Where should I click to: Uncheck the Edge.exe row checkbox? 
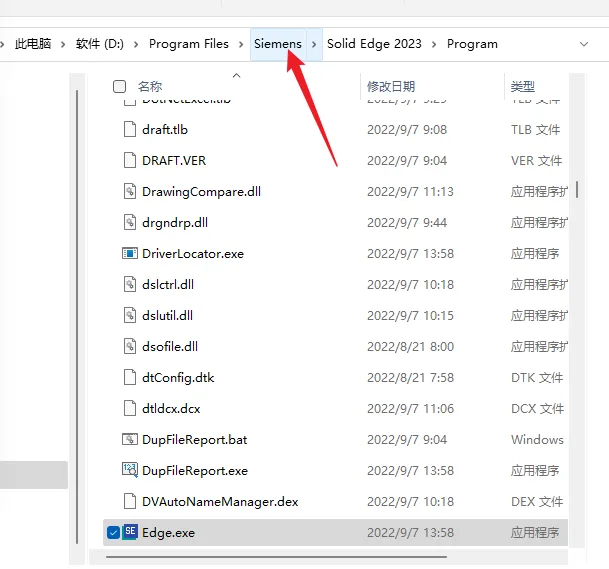point(113,532)
